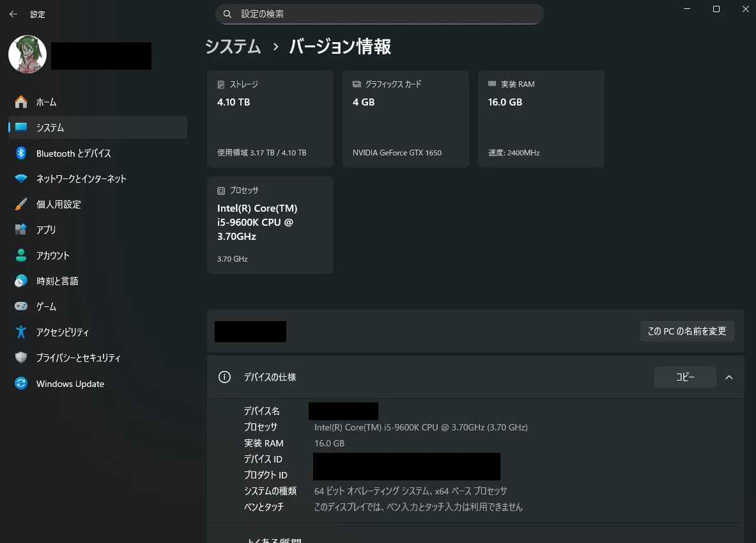The image size is (756, 543).
Task: Maximize the Settings window
Action: pyautogui.click(x=716, y=9)
